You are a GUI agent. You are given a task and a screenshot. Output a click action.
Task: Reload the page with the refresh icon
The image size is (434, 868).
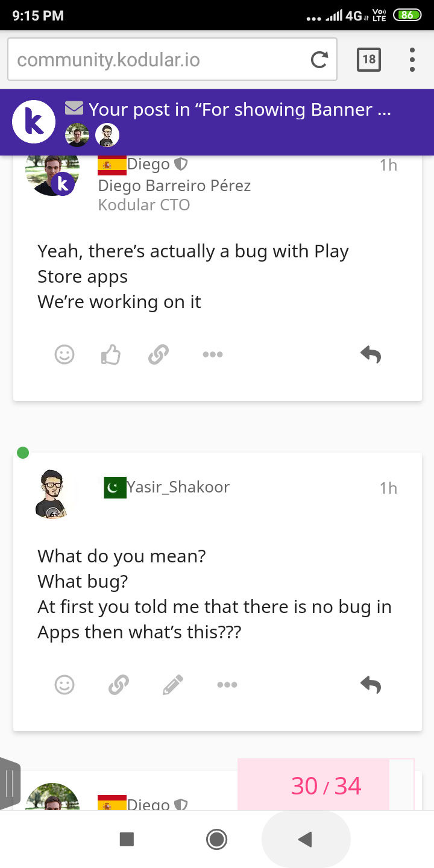[319, 60]
